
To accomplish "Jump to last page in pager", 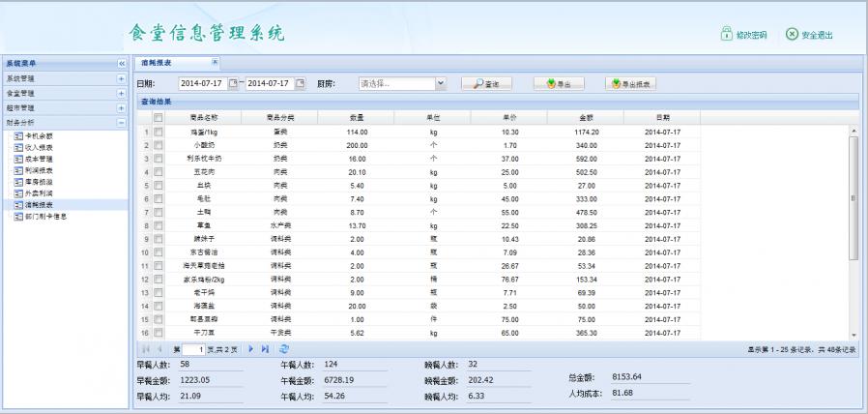I will [265, 347].
